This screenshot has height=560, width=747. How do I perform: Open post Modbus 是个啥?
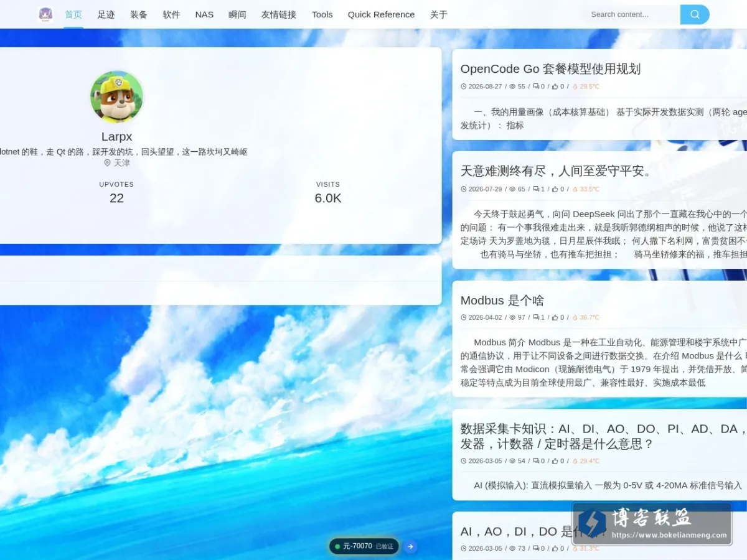point(502,300)
